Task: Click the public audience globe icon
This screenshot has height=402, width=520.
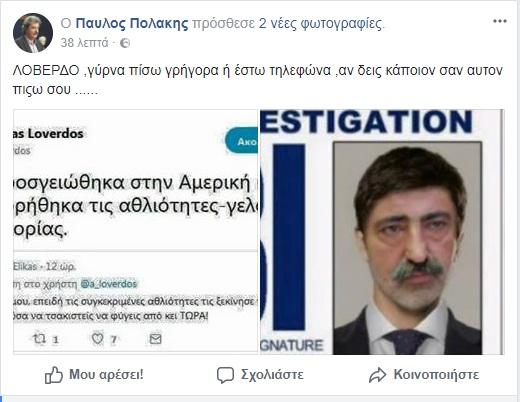Action: (125, 43)
